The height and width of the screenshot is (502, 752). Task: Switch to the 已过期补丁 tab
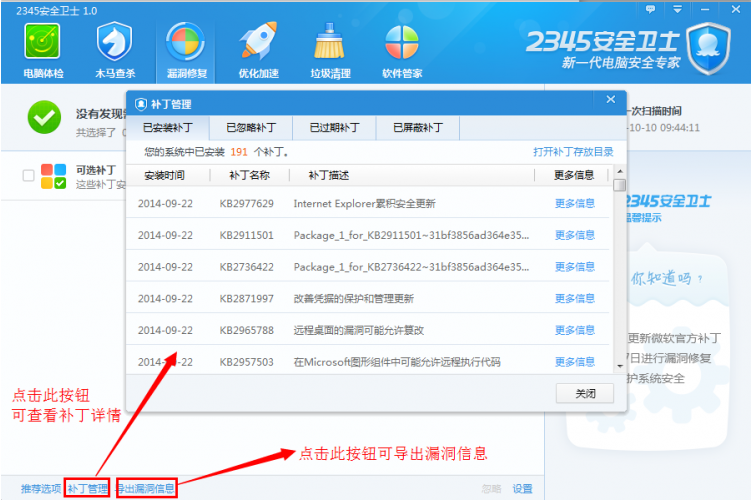pyautogui.click(x=334, y=128)
